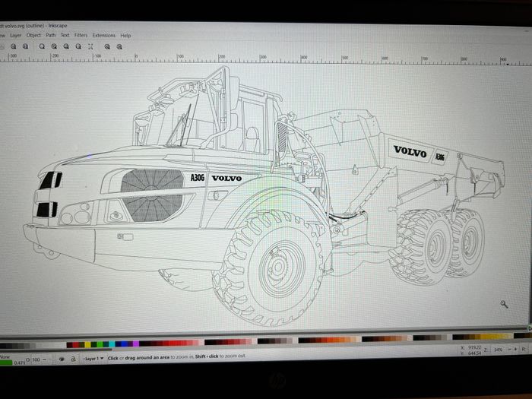Pick the cyan palette swatch
This screenshot has height=399, width=532.
tap(112, 344)
